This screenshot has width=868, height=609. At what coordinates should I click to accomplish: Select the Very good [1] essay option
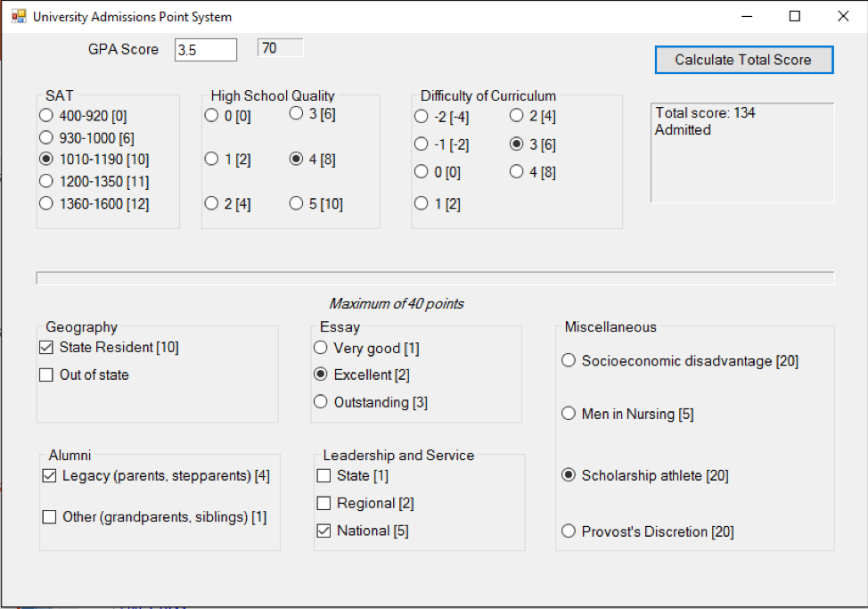tap(321, 348)
